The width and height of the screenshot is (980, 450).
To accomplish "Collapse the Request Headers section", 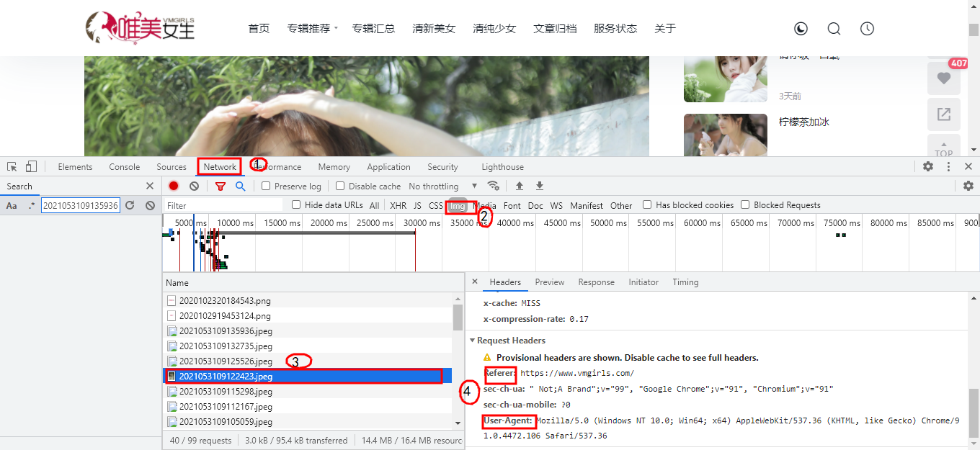I will click(x=473, y=340).
